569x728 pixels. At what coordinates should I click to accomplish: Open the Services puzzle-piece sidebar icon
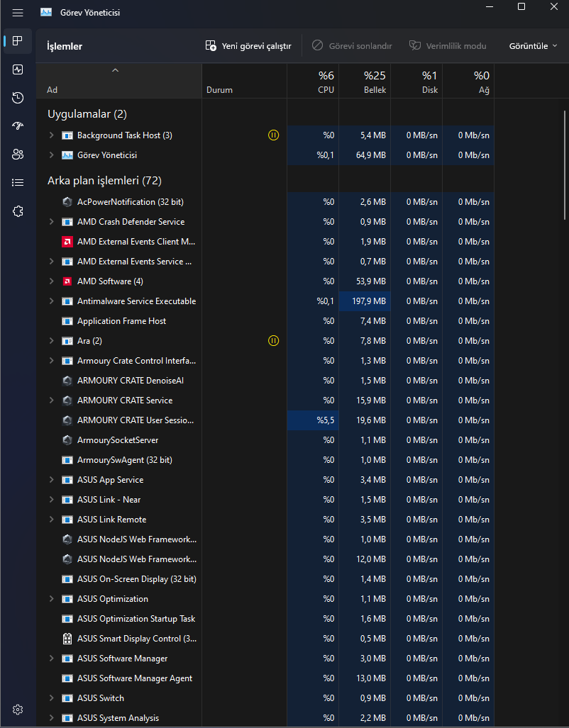(18, 211)
